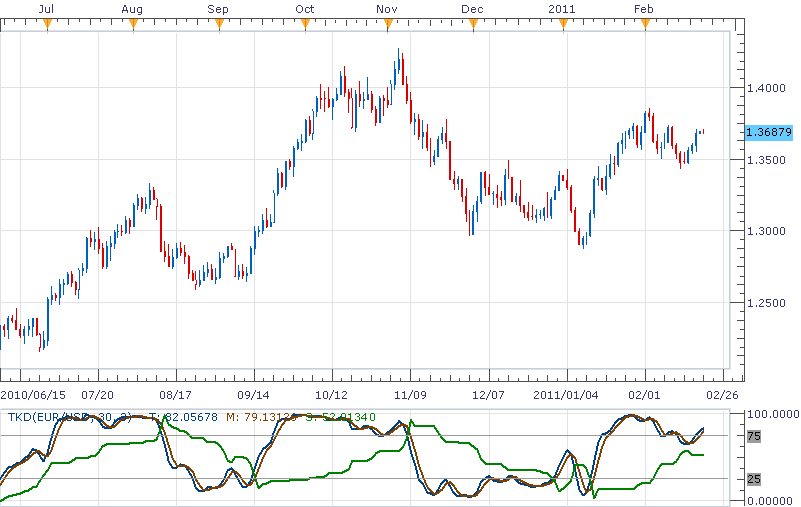Click the 09/14 date label
801x507 pixels.
[253, 395]
